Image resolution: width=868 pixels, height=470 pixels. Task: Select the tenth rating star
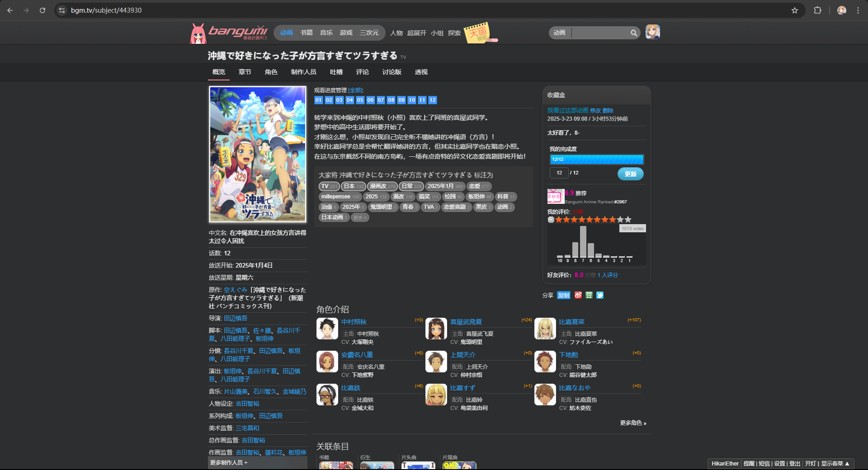click(628, 220)
